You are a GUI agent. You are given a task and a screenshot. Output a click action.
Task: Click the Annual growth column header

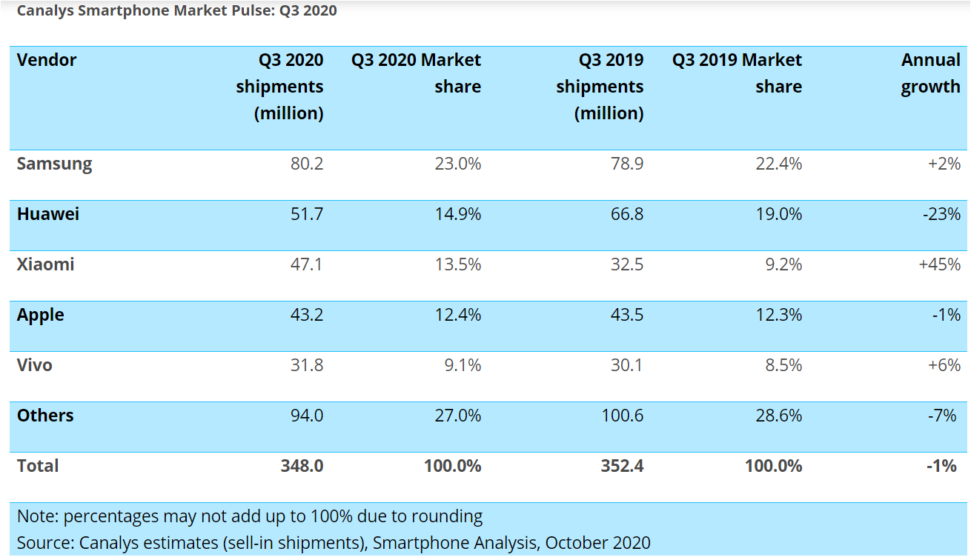(930, 73)
